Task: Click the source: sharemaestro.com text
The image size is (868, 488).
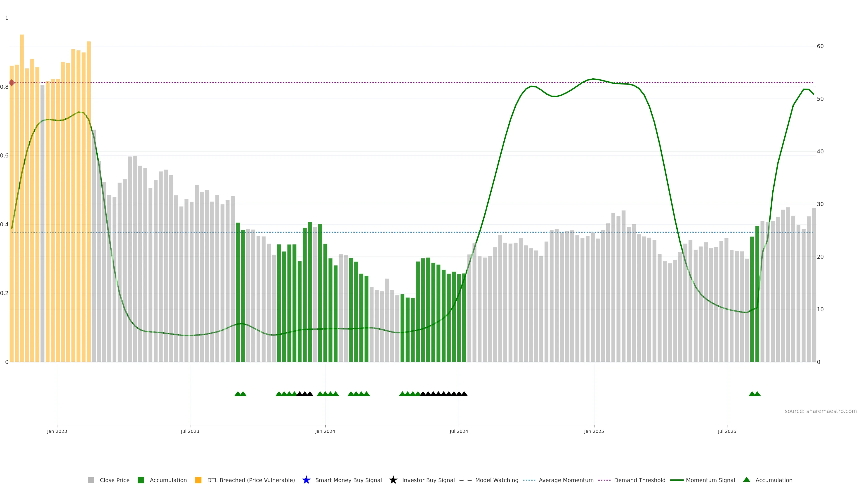Action: [x=821, y=411]
